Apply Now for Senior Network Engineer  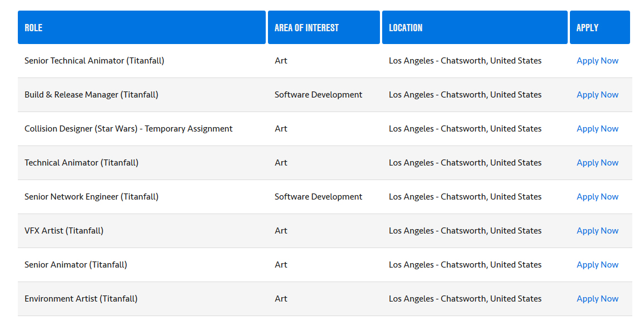point(597,197)
